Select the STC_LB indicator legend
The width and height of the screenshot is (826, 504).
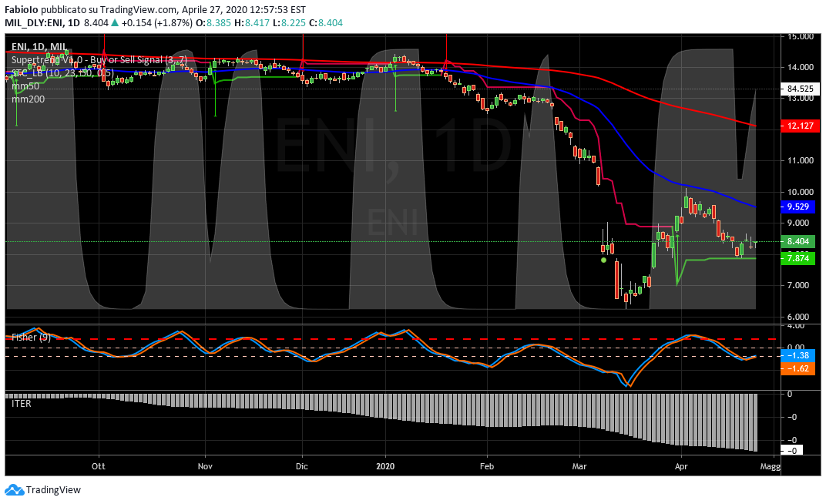pos(63,72)
